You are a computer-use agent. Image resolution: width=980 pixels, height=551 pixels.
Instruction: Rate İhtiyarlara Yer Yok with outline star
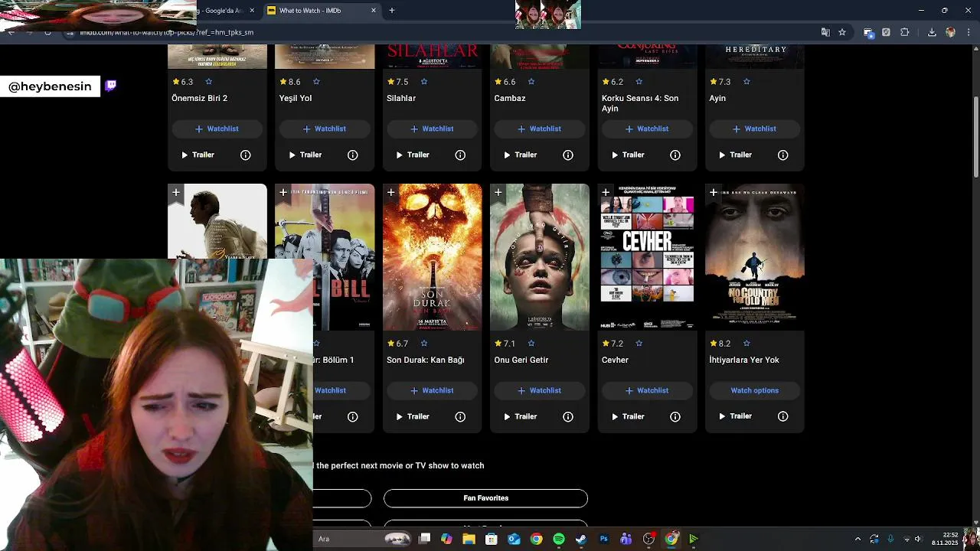pyautogui.click(x=746, y=344)
